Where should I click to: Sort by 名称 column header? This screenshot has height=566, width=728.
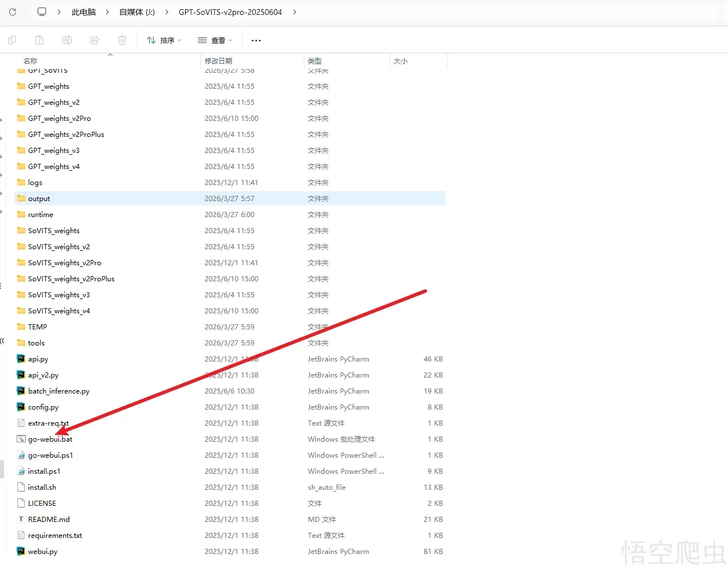30,61
